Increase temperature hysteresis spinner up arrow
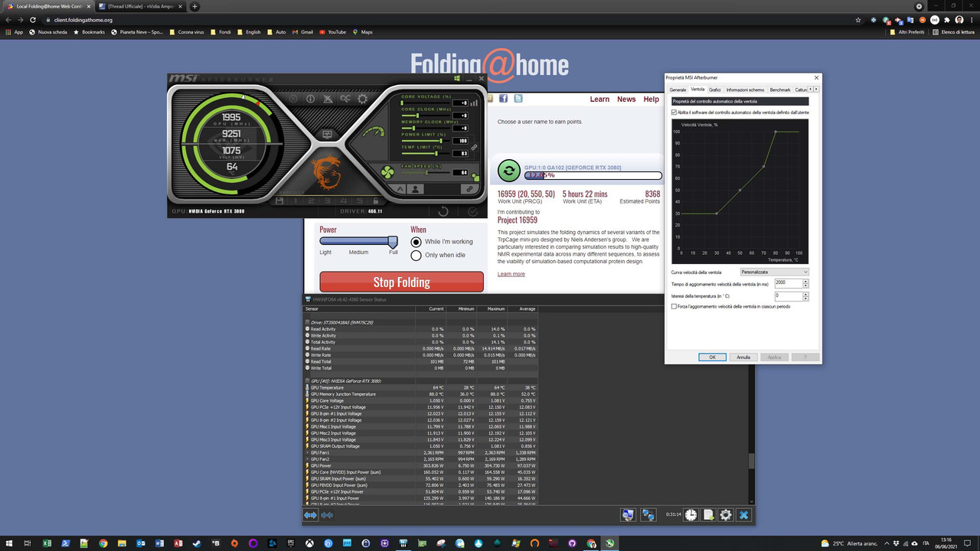The height and width of the screenshot is (551, 980). pos(806,294)
